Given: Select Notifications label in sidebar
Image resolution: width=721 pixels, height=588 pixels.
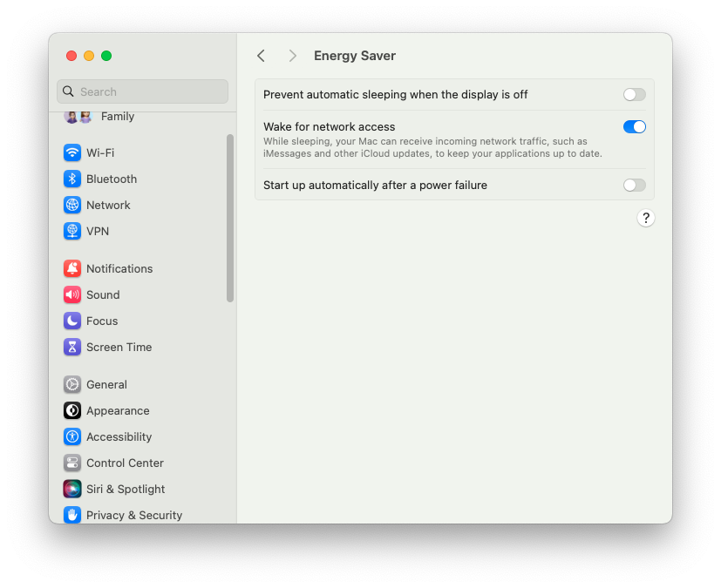Looking at the screenshot, I should click(119, 268).
